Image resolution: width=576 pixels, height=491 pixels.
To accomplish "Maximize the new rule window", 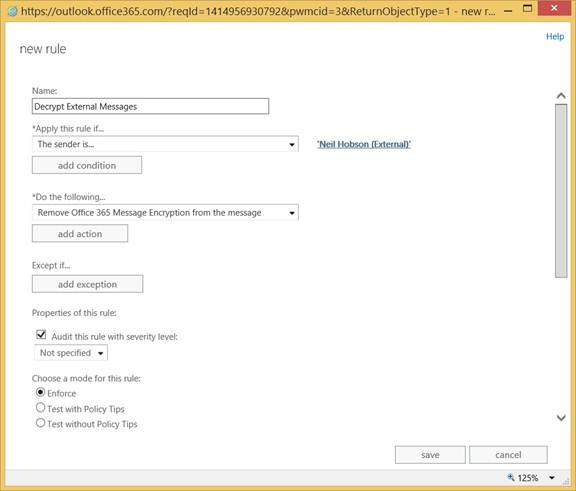I will click(x=528, y=8).
